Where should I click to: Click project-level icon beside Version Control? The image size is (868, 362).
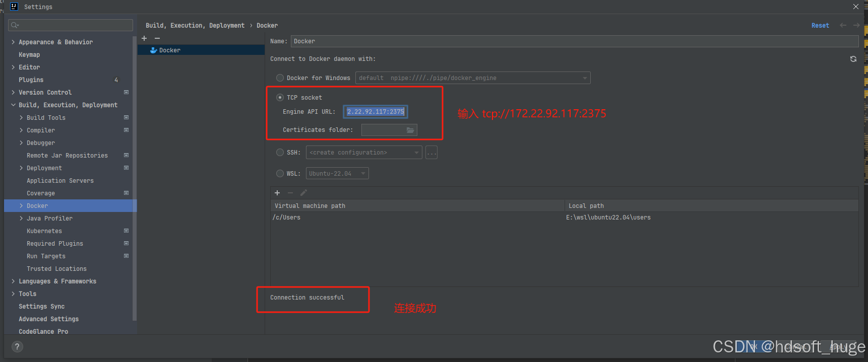click(x=126, y=93)
